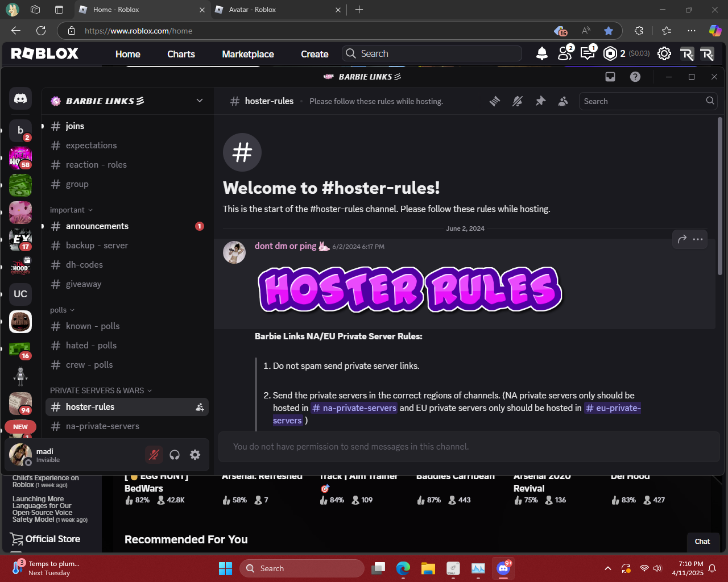
Task: Follow the #eu-private-servers mention link
Action: pyautogui.click(x=613, y=408)
